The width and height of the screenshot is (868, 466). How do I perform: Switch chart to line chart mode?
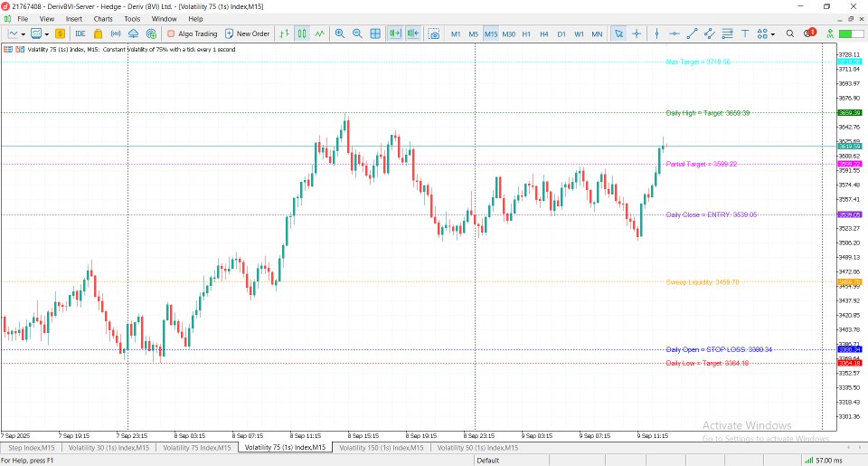tap(319, 33)
